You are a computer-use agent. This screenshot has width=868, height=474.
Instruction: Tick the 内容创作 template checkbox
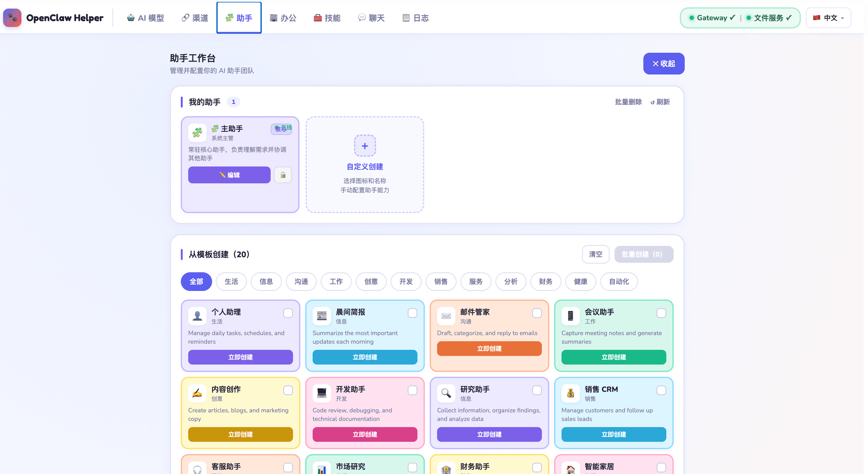pyautogui.click(x=288, y=390)
